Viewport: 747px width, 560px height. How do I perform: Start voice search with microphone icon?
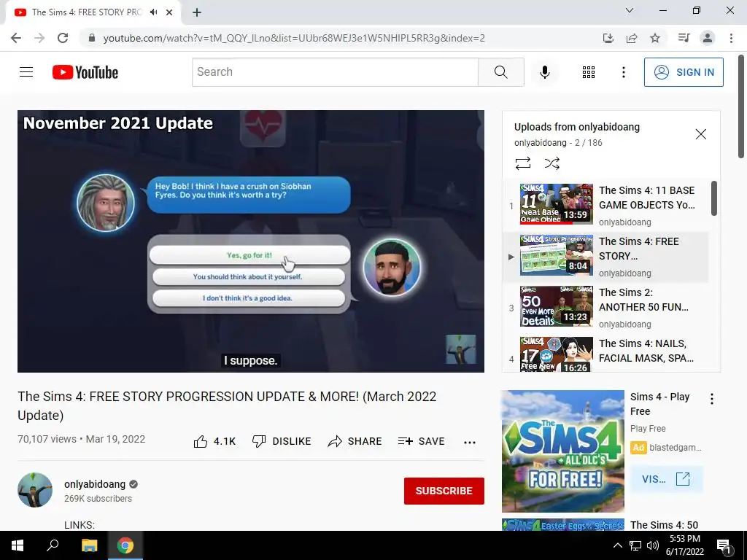[544, 72]
